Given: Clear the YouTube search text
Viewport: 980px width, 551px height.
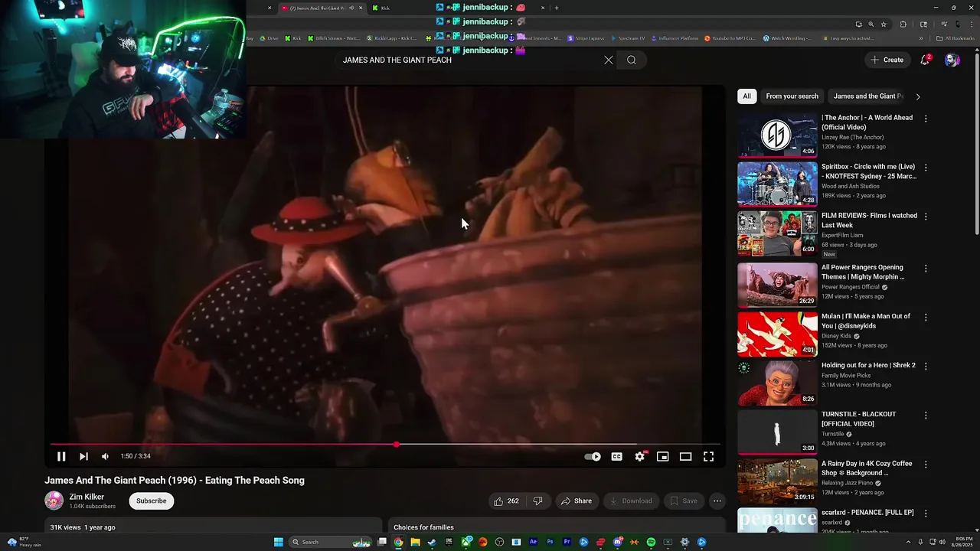Looking at the screenshot, I should tap(609, 60).
